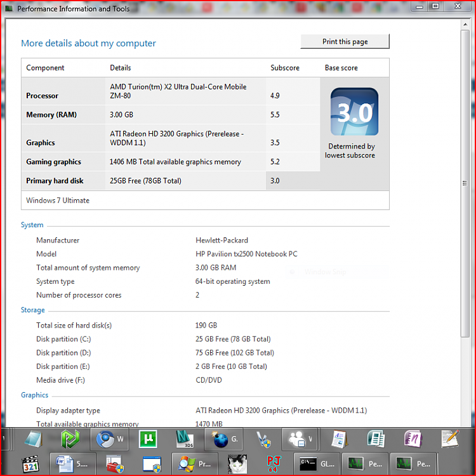Click the Primary hard disk subscore 3.0
The width and height of the screenshot is (476, 476).
click(x=275, y=181)
